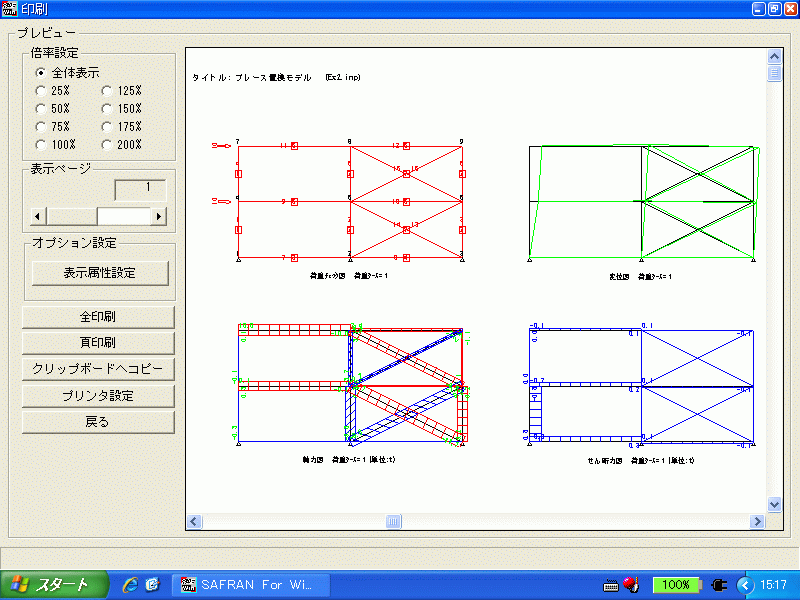Copy preview with クリップボードへコピー button

click(98, 369)
